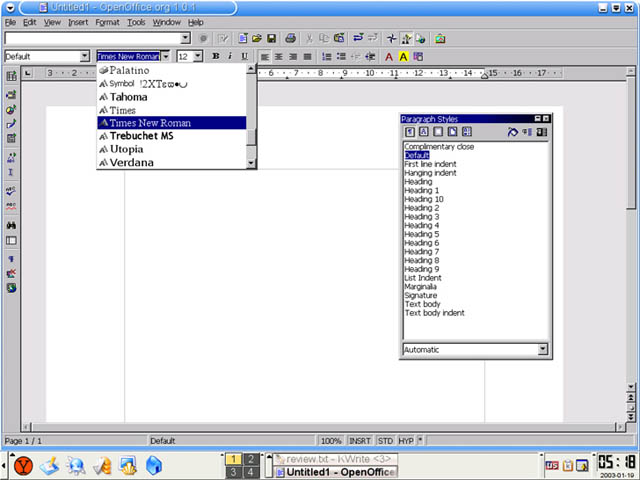Click Update Style icon in Stylist
640x480 pixels.
click(542, 132)
